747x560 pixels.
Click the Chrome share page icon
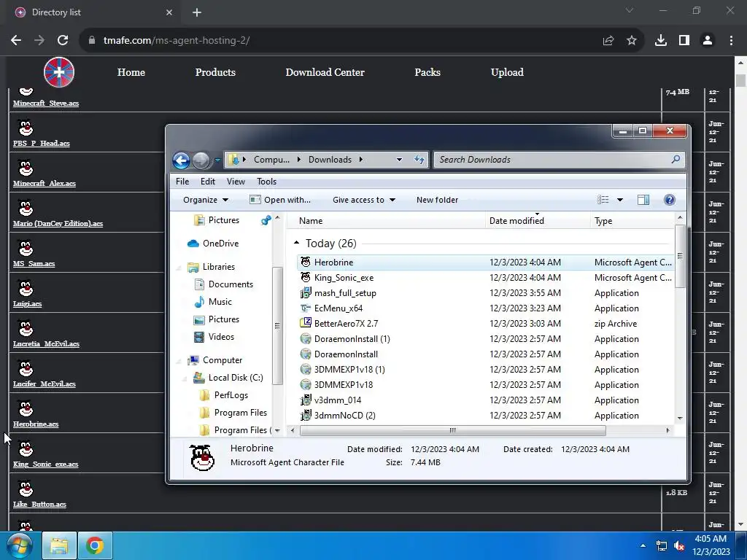pos(608,41)
